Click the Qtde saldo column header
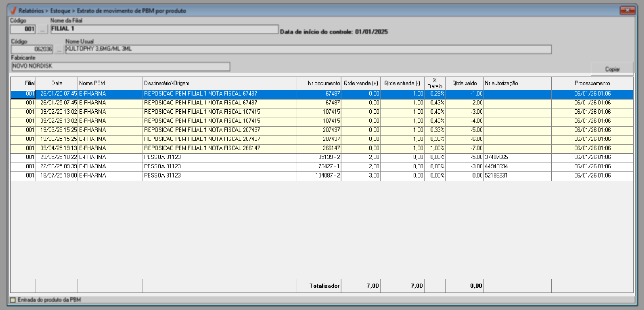Image resolution: width=644 pixels, height=310 pixels. tap(464, 83)
